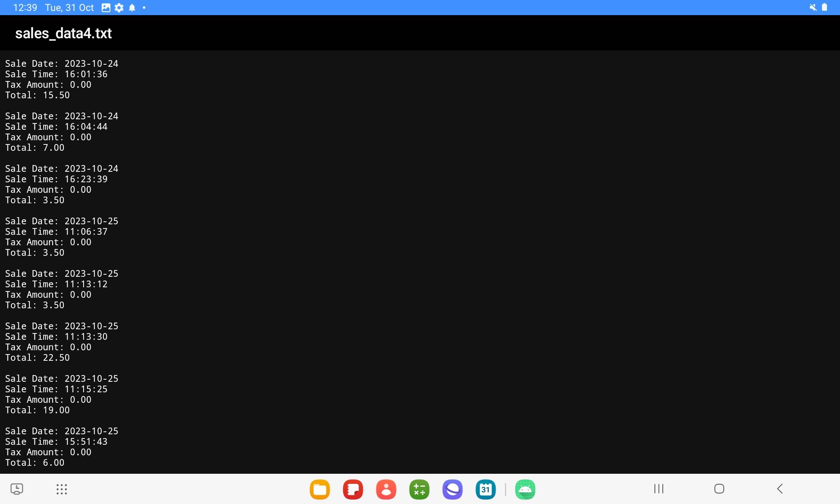Select the Total: 7.00 line

click(x=35, y=148)
